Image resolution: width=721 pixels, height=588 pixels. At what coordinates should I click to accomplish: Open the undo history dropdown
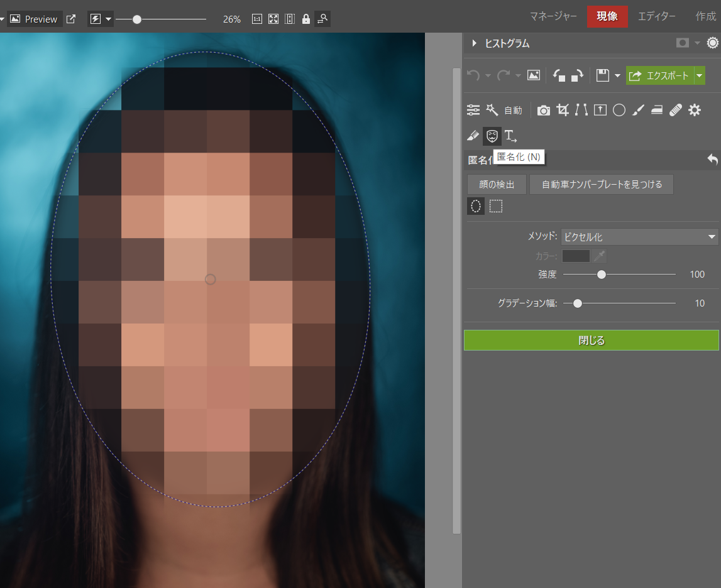(x=488, y=76)
